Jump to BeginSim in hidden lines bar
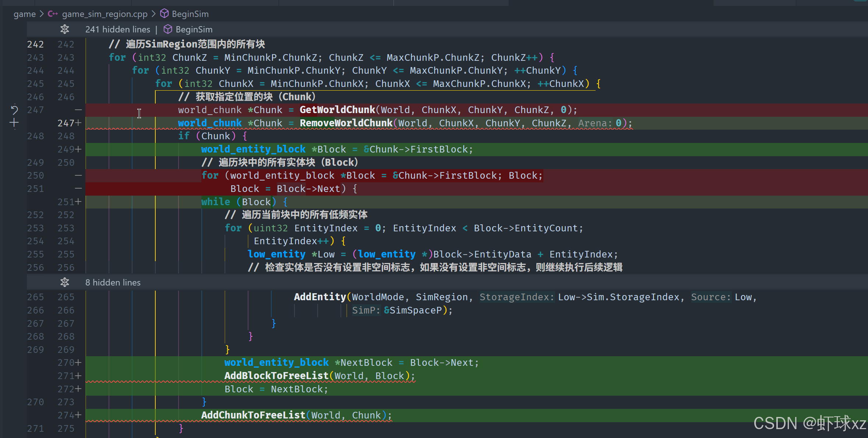Viewport: 868px width, 438px height. pos(194,29)
